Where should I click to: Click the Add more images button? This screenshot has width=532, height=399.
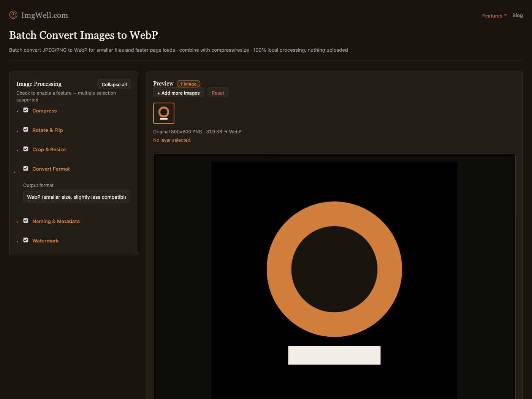[x=179, y=93]
